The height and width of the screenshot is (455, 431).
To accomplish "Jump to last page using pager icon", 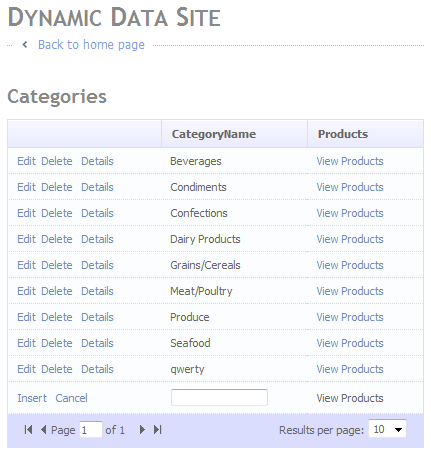I will pyautogui.click(x=158, y=430).
